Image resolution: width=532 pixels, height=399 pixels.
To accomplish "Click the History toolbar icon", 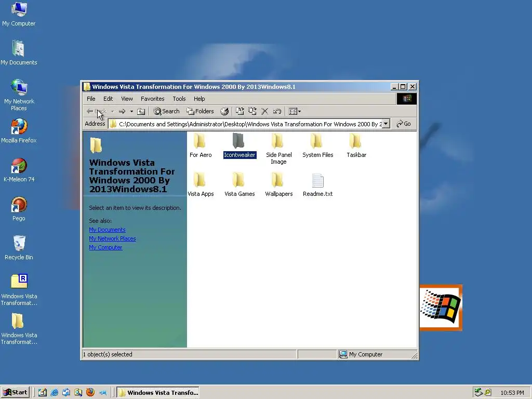I will (224, 111).
